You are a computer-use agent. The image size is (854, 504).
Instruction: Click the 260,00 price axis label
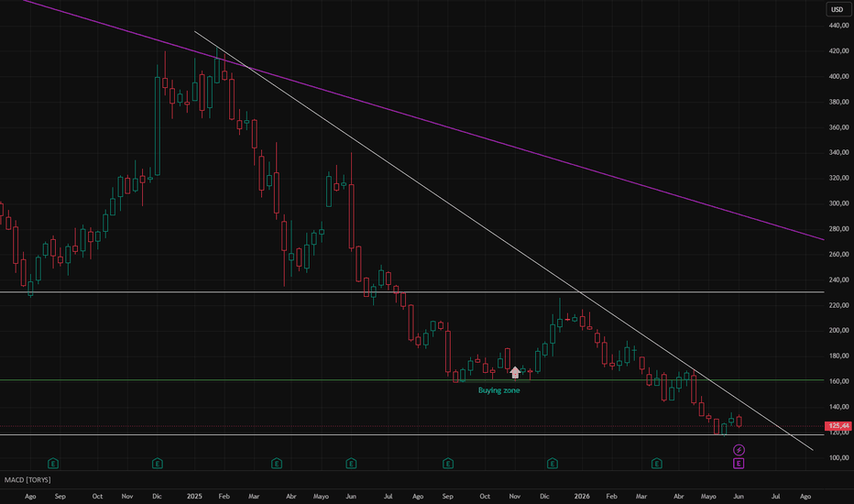click(x=838, y=254)
